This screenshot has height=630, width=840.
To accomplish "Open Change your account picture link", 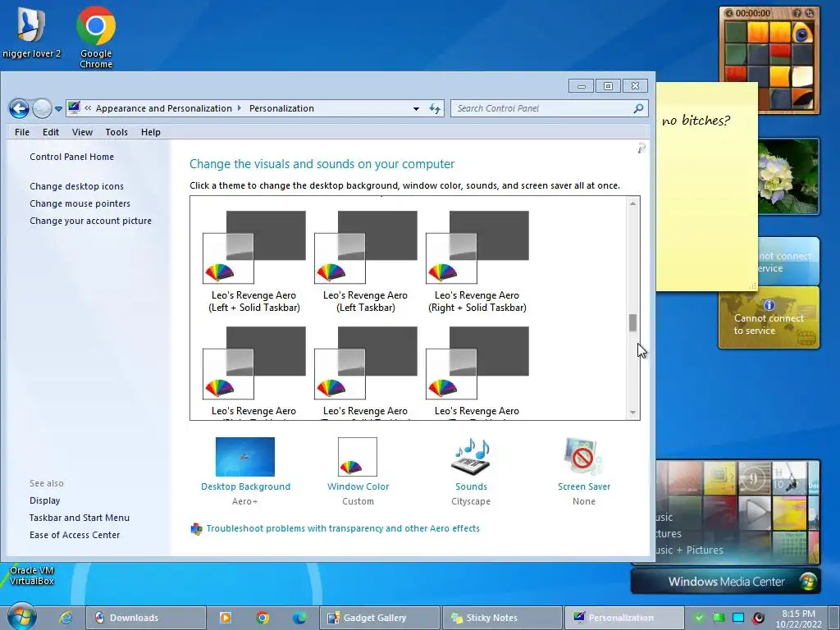I will click(90, 221).
